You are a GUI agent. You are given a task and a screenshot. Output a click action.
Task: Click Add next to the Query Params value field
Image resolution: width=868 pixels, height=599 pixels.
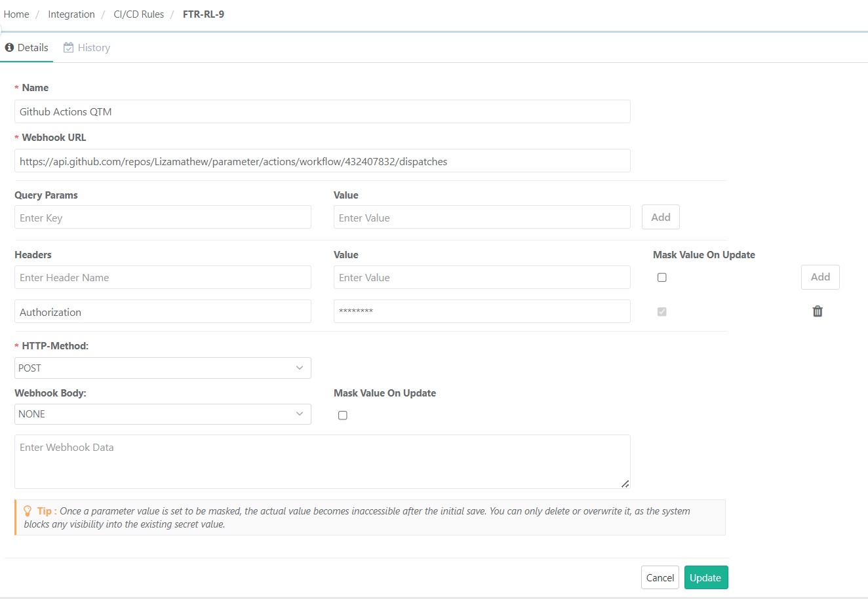pos(660,217)
